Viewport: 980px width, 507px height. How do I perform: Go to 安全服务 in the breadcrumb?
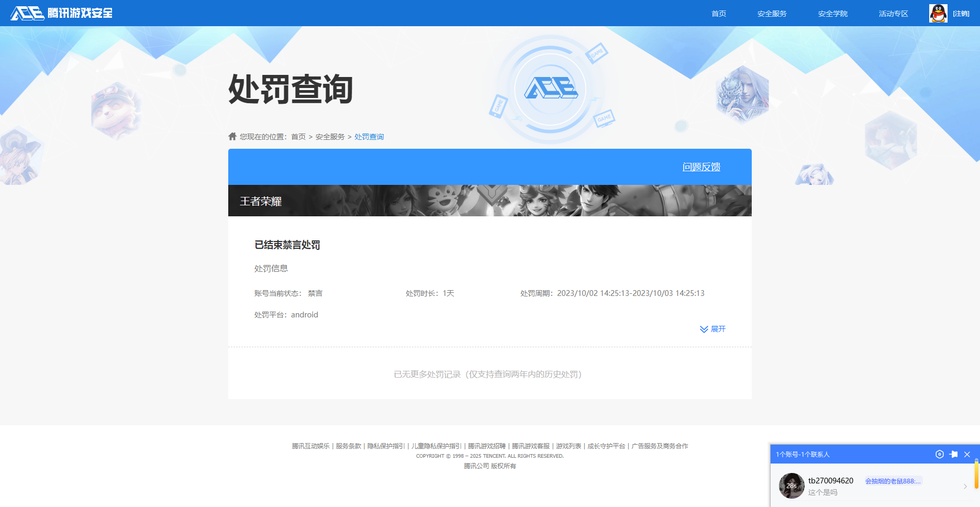coord(330,137)
